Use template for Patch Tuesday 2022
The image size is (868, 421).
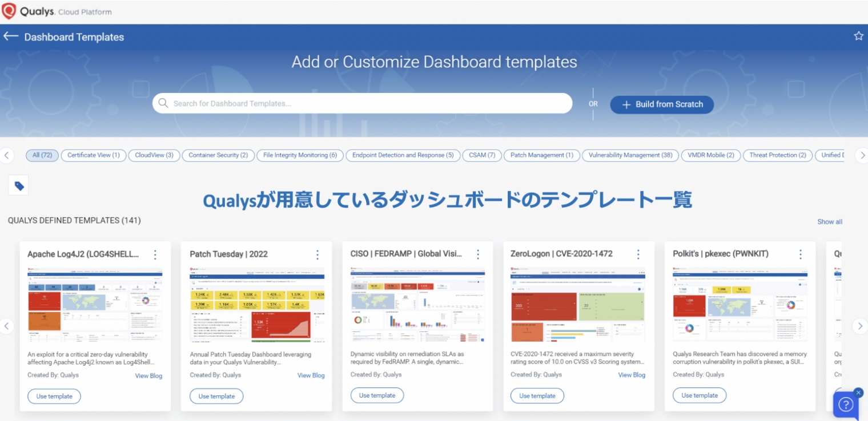point(216,396)
